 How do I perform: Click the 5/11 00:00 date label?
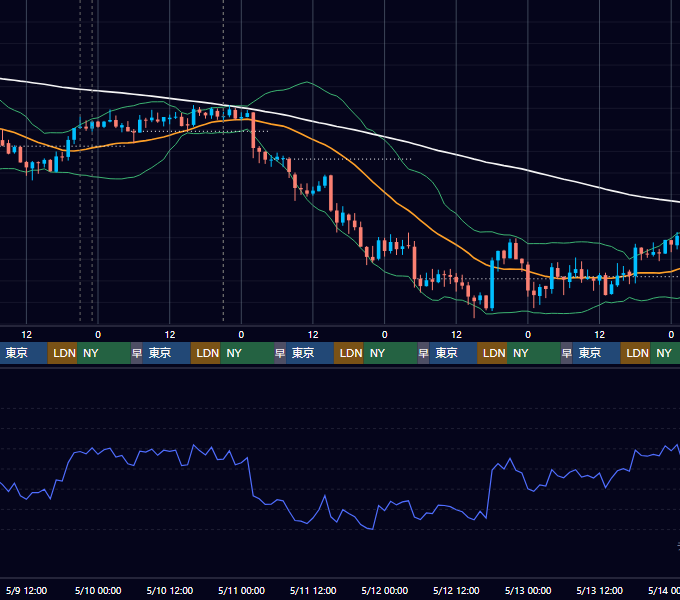pyautogui.click(x=242, y=590)
